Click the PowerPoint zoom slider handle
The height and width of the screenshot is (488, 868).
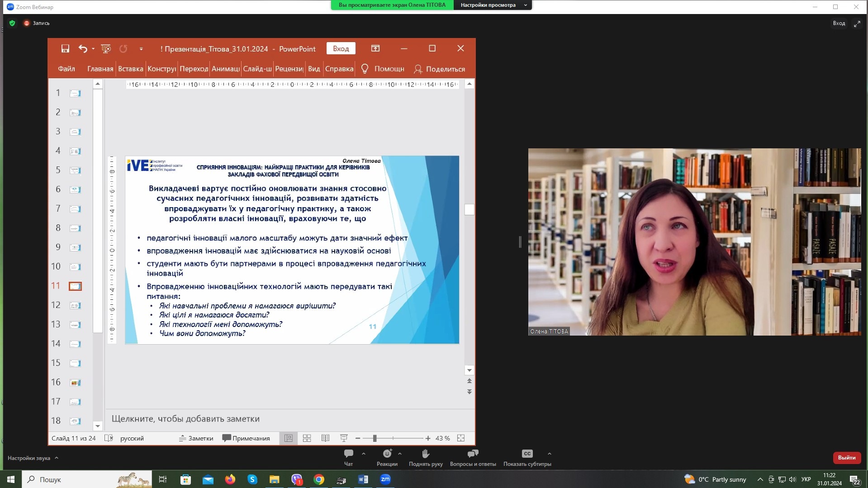(x=375, y=438)
